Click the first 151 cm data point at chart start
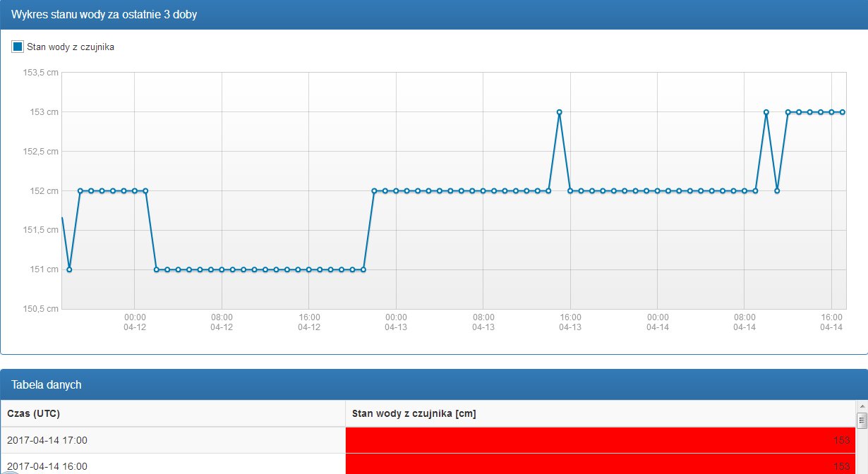This screenshot has width=868, height=474. tap(69, 269)
